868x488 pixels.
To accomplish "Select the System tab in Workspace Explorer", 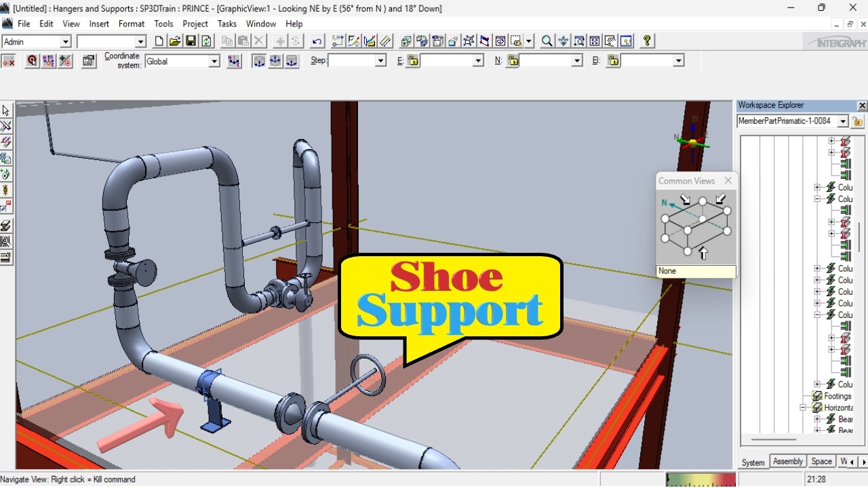I will click(753, 462).
